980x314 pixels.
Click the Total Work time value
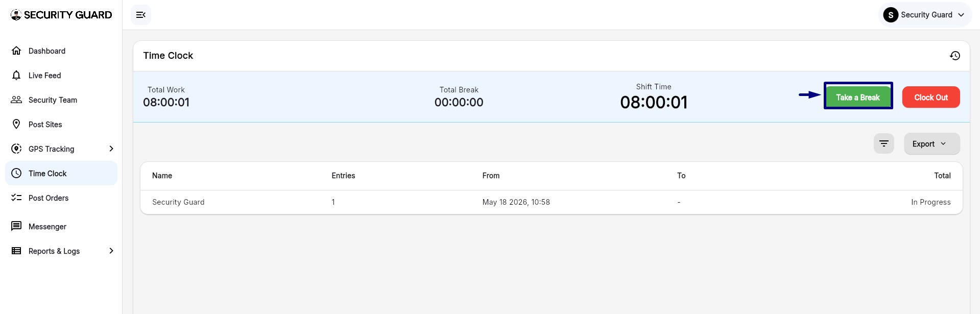click(x=166, y=102)
